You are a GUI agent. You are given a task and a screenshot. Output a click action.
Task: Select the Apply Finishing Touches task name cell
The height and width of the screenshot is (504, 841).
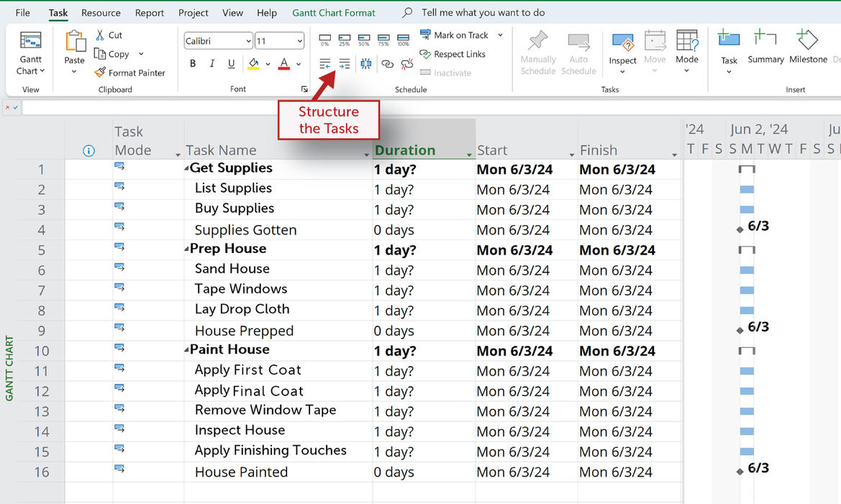(x=278, y=452)
